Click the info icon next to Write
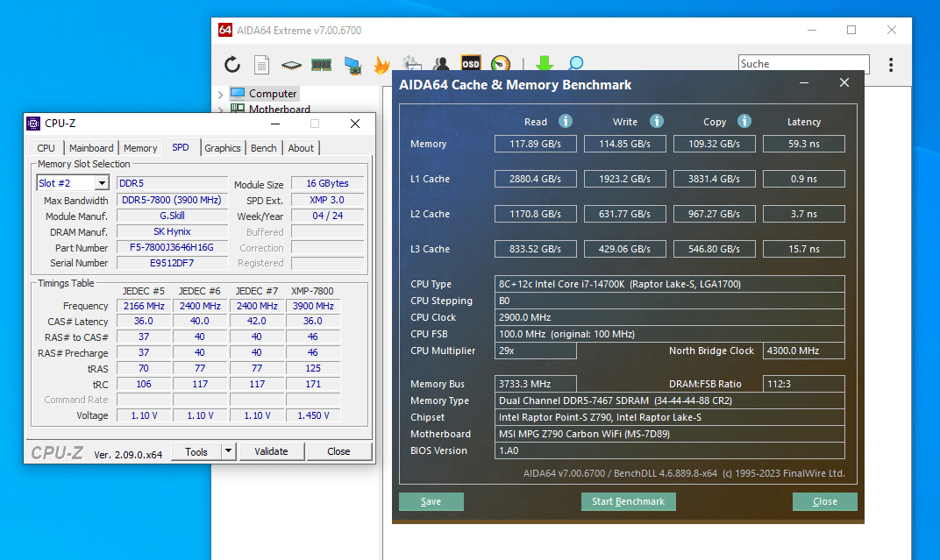Image resolution: width=940 pixels, height=560 pixels. [657, 121]
